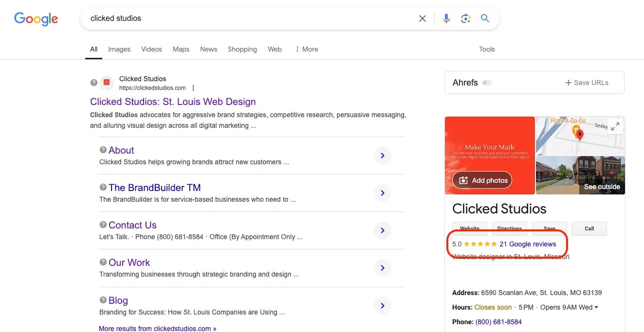Clear the search box with X icon
The width and height of the screenshot is (644, 332).
pos(423,18)
